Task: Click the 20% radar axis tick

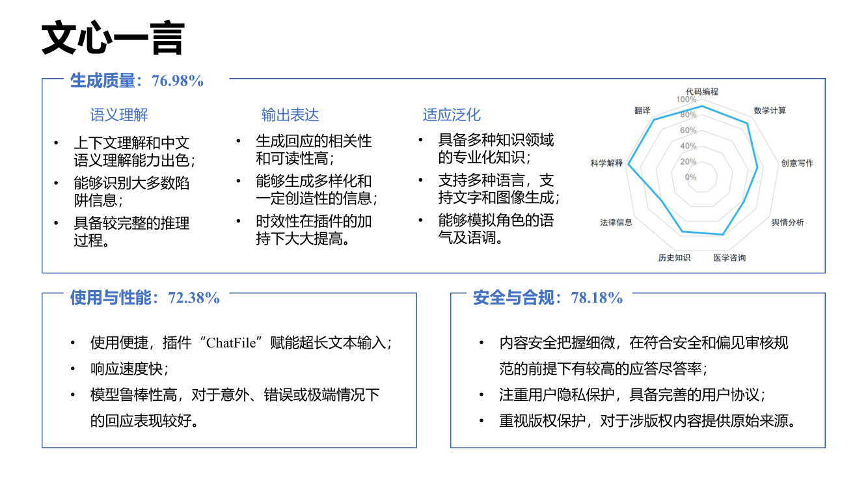Action: point(688,162)
